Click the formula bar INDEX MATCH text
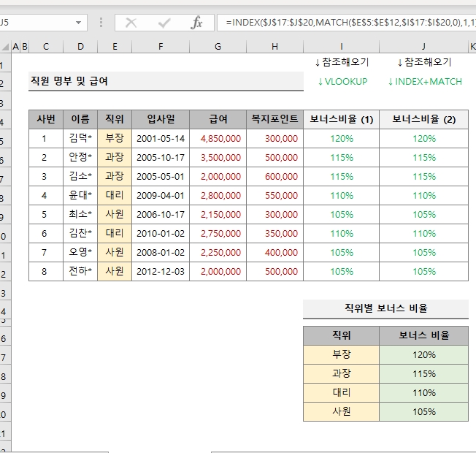The image size is (476, 453). tap(350, 23)
